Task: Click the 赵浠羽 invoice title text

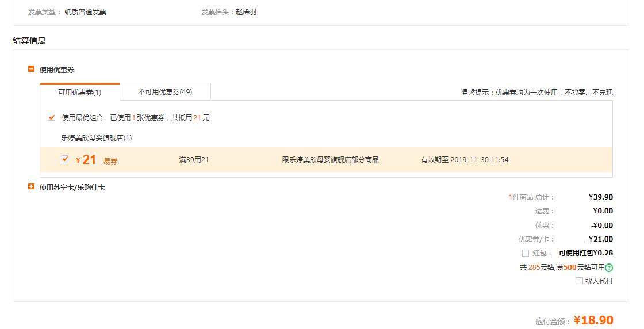Action: pyautogui.click(x=246, y=12)
